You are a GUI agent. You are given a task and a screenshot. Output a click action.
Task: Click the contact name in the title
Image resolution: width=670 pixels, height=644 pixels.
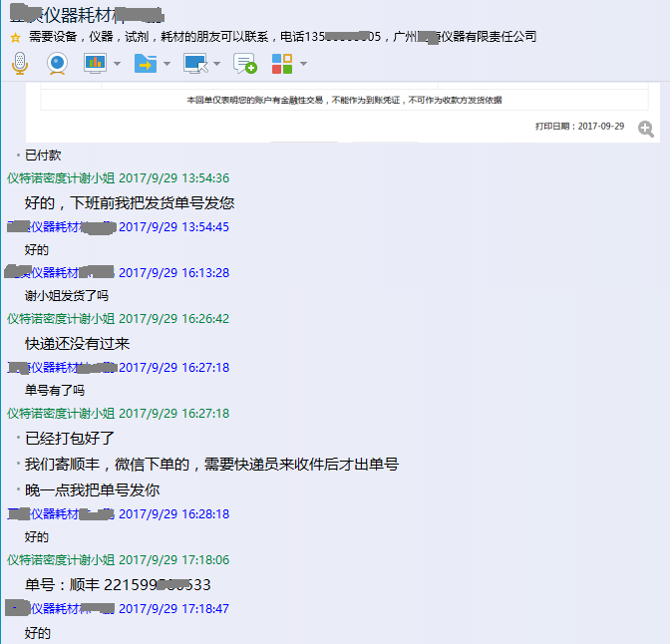pos(86,14)
